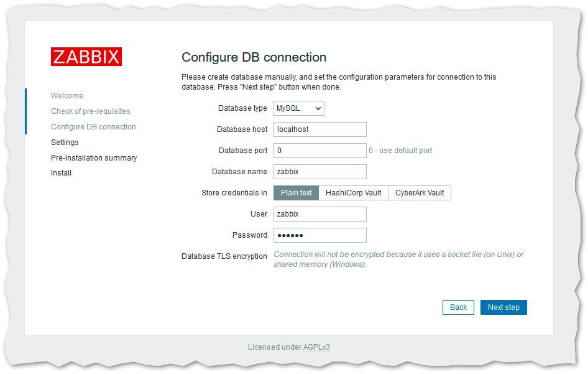Jump to the Settings step
Viewport: 588px width, 374px height.
click(65, 143)
